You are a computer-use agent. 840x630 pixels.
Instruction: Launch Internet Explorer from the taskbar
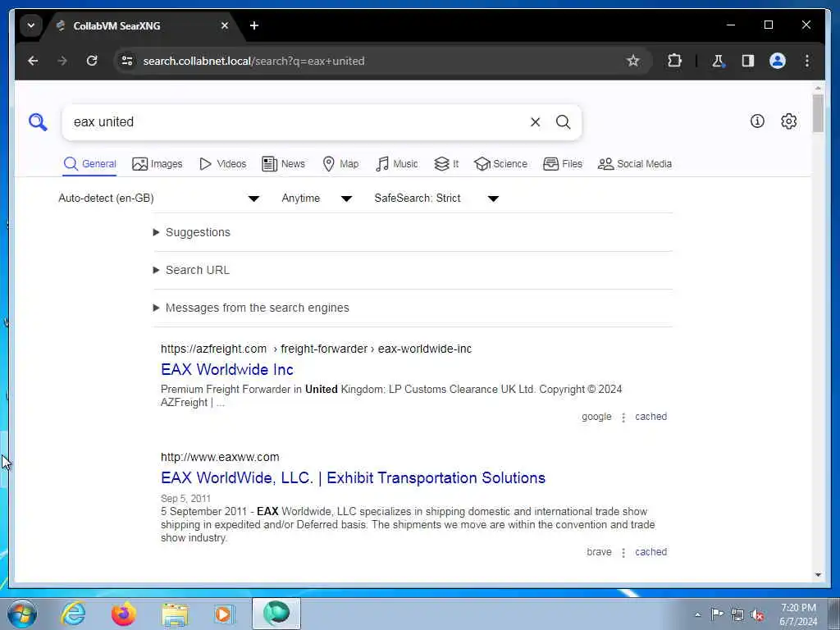[x=73, y=614]
